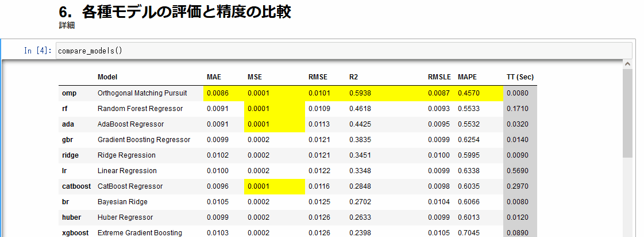The height and width of the screenshot is (237, 644).
Task: Click the MAPE value 0.6254
Action: [469, 140]
